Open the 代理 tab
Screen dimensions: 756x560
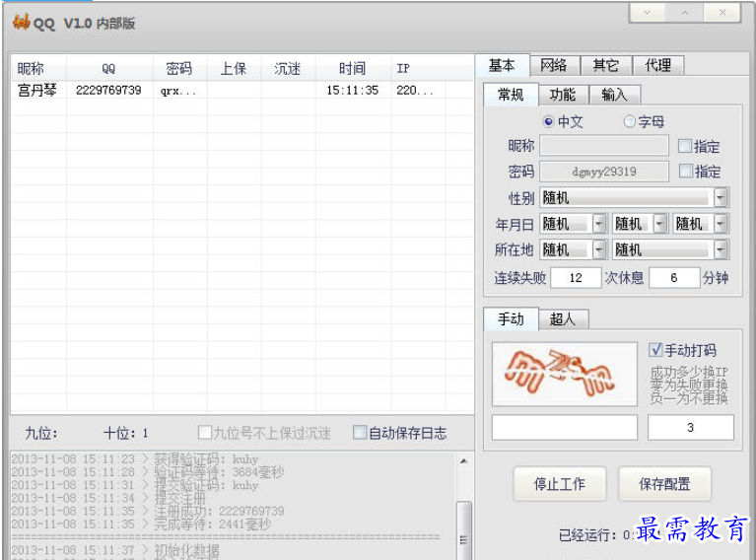pyautogui.click(x=657, y=65)
